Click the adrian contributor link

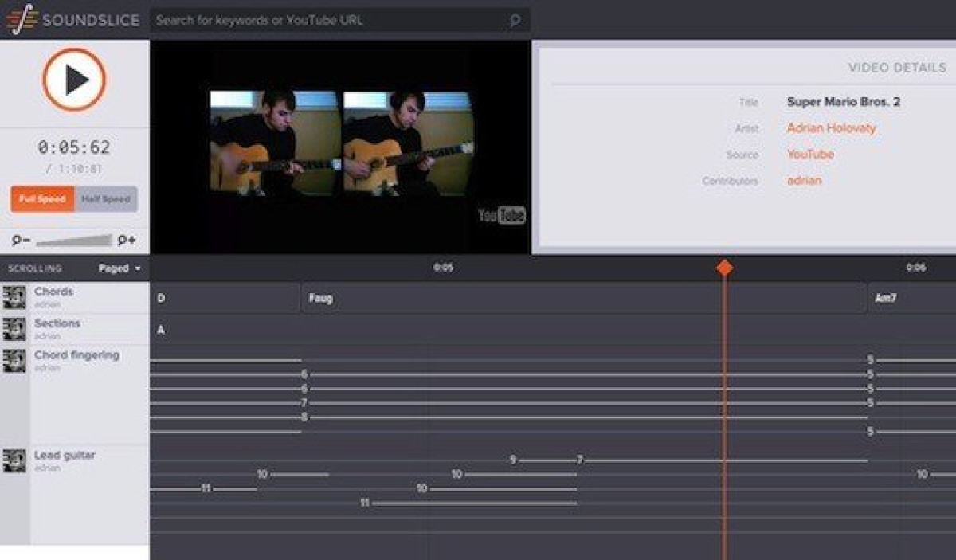(x=804, y=181)
